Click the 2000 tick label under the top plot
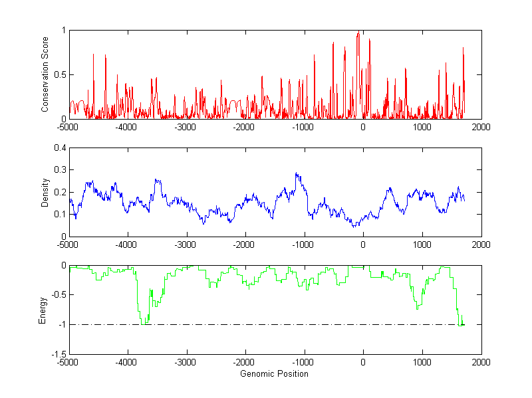The height and width of the screenshot is (398, 532). tap(481, 127)
